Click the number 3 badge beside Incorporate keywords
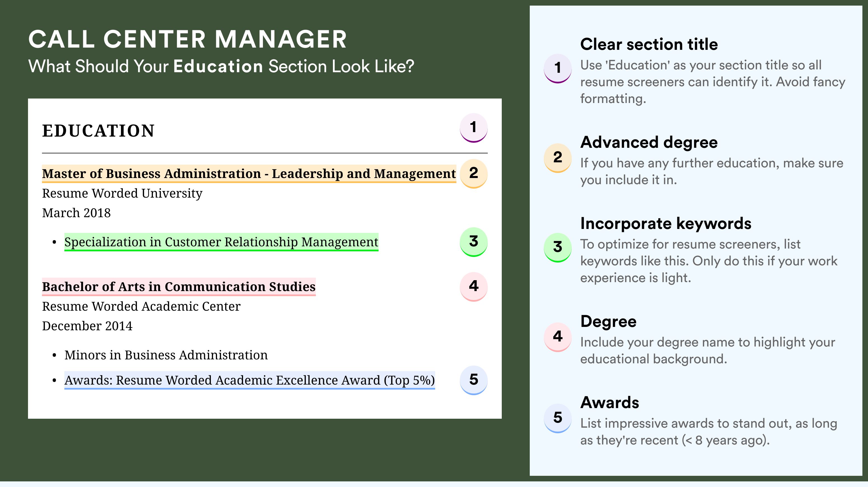The height and width of the screenshot is (487, 868). [x=558, y=247]
